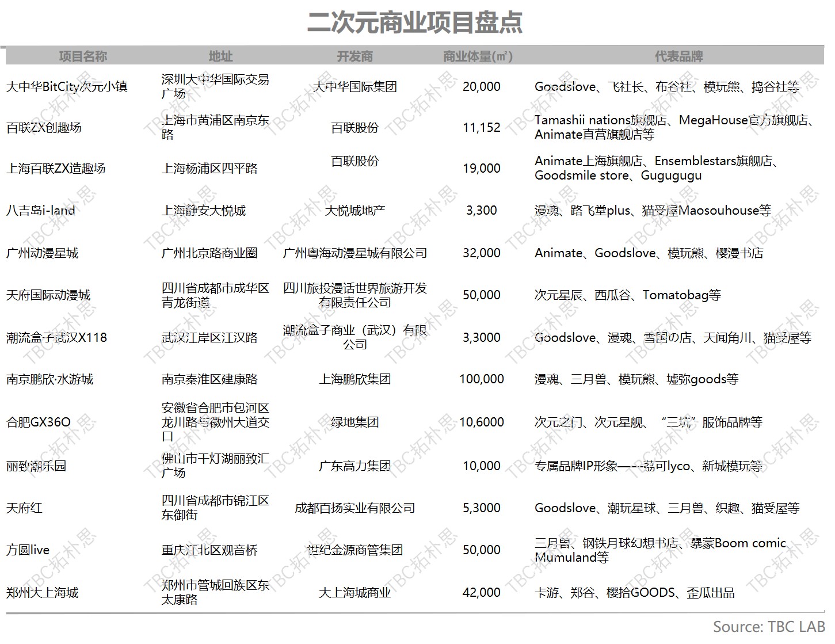Click area value 100,000
This screenshot has width=835, height=644.
(x=482, y=379)
